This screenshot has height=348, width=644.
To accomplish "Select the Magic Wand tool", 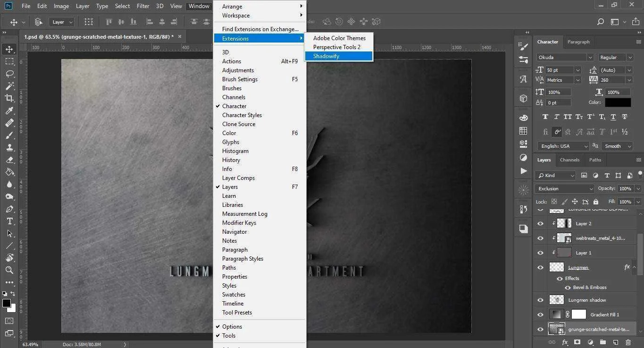I will (9, 86).
